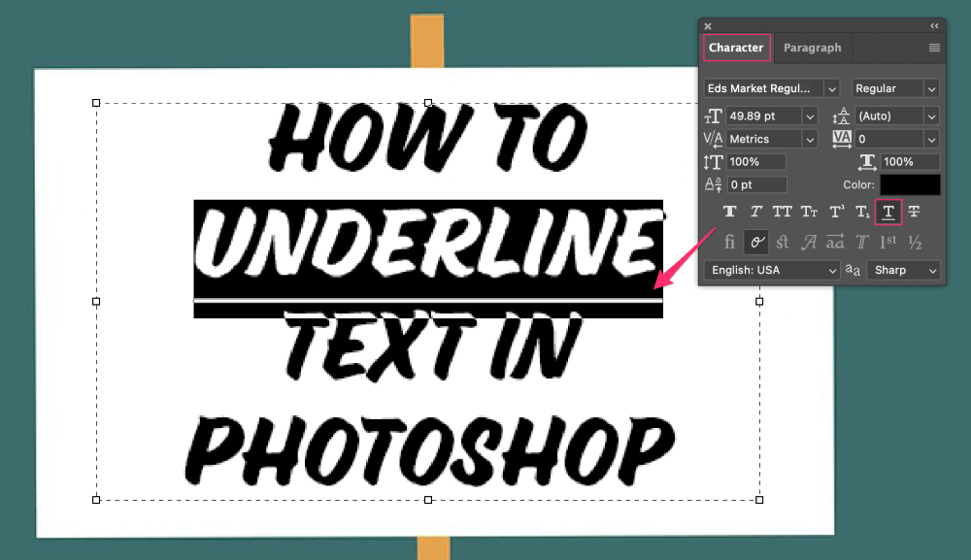971x560 pixels.
Task: Toggle Strikethrough style
Action: coord(914,212)
